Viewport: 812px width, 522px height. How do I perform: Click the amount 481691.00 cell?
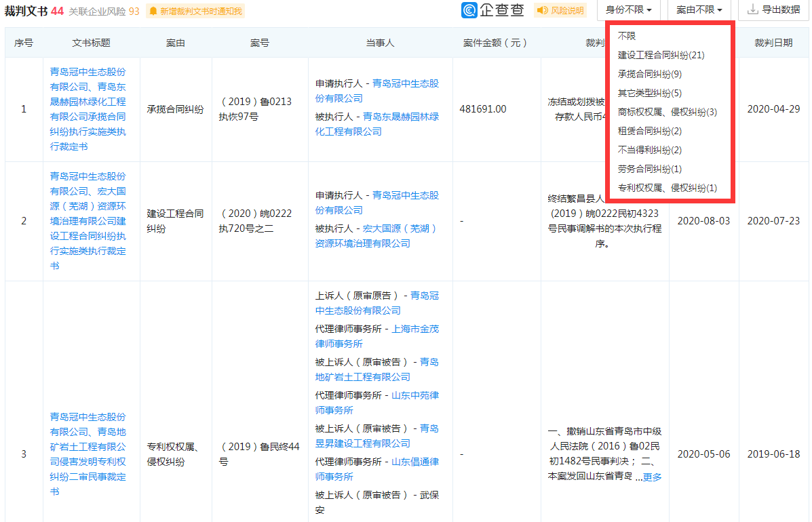(x=482, y=109)
